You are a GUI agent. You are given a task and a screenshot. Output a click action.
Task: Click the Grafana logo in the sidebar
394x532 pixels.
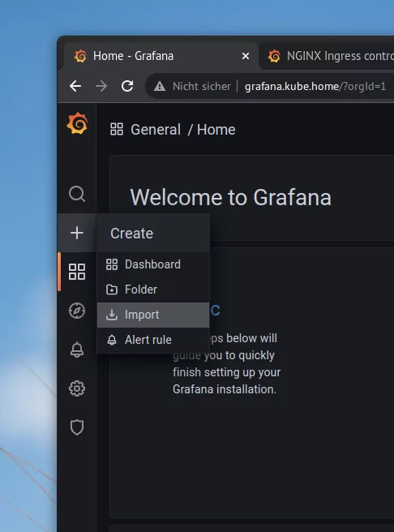pos(77,123)
